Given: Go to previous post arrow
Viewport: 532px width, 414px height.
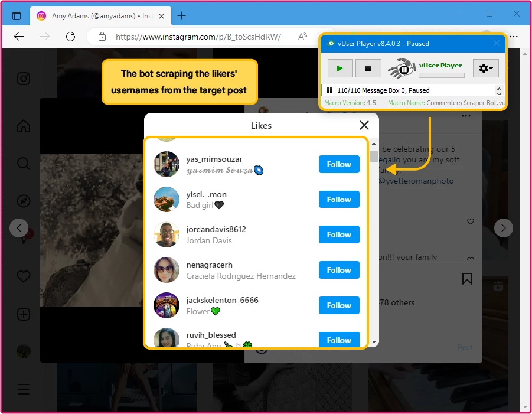Looking at the screenshot, I should 19,228.
